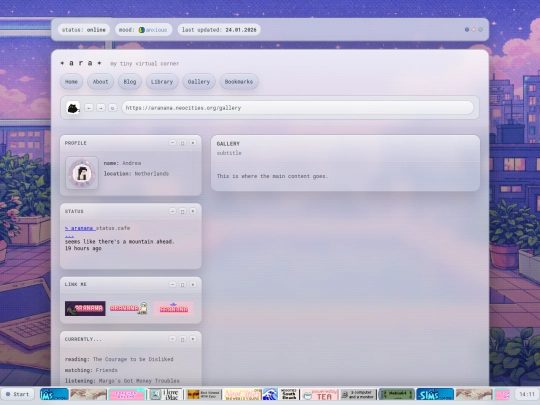Image resolution: width=540 pixels, height=405 pixels.
Task: Go back with the left arrow button
Action: tap(89, 108)
